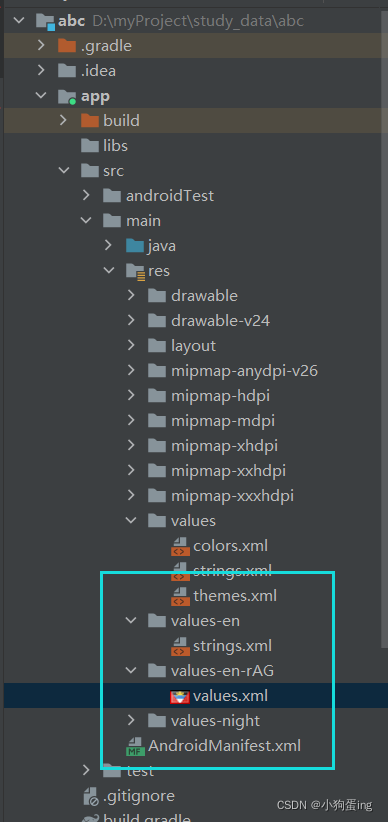Click the orange build folder icon
This screenshot has width=388, height=822.
click(90, 121)
